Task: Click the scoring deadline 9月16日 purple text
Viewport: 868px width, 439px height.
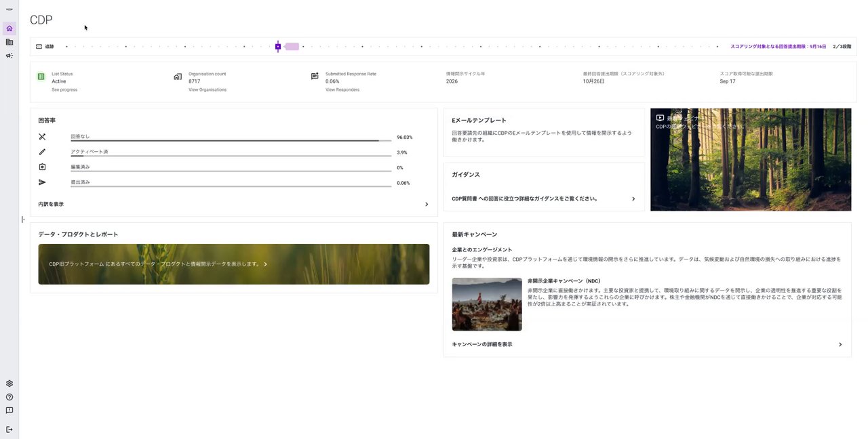Action: pyautogui.click(x=778, y=47)
